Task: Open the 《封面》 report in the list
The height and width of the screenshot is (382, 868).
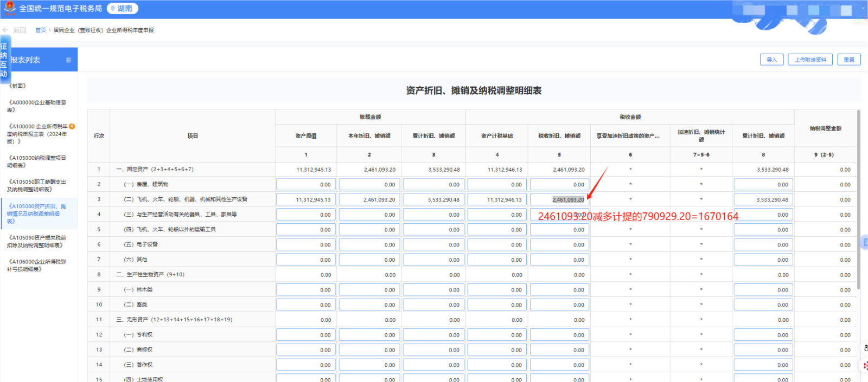Action: point(17,86)
